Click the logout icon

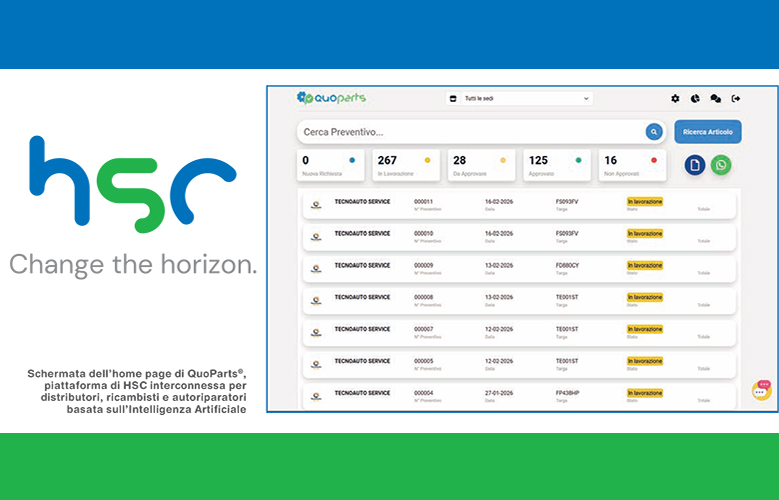click(736, 98)
